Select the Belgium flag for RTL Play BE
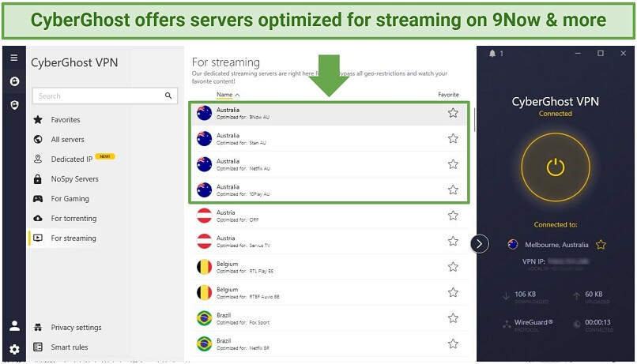Viewport: 637px width, 364px height. [205, 267]
